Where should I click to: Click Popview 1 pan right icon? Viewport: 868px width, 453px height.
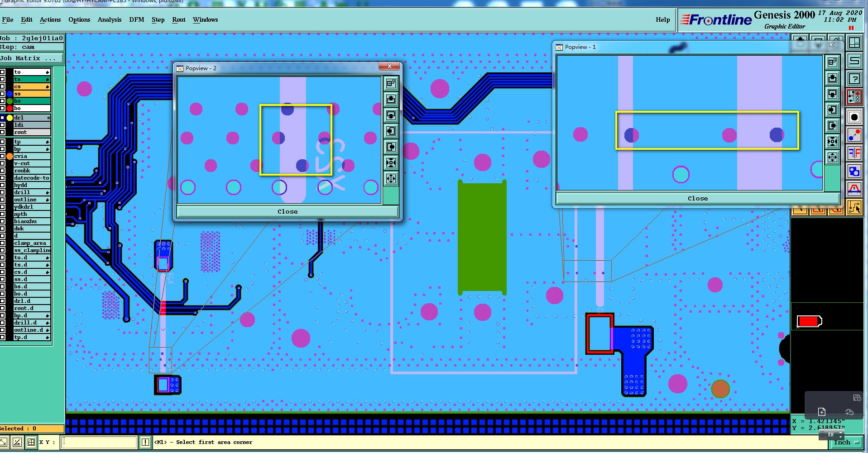click(x=833, y=125)
